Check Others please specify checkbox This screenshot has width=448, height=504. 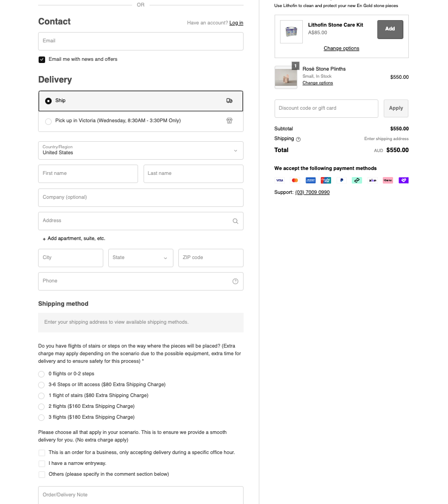[42, 475]
